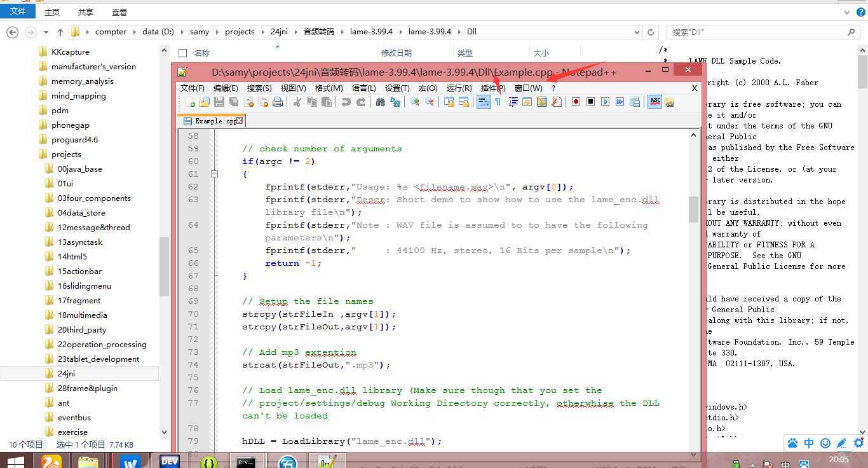Click the Playback macro icon

[605, 102]
